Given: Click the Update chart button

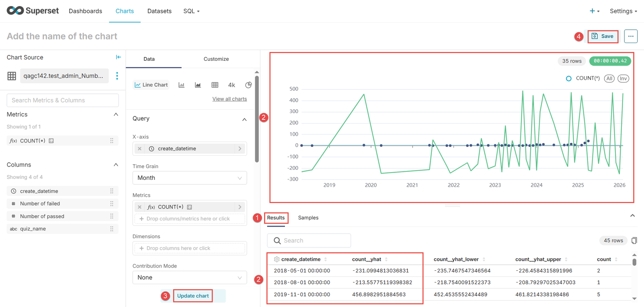Looking at the screenshot, I should [193, 296].
